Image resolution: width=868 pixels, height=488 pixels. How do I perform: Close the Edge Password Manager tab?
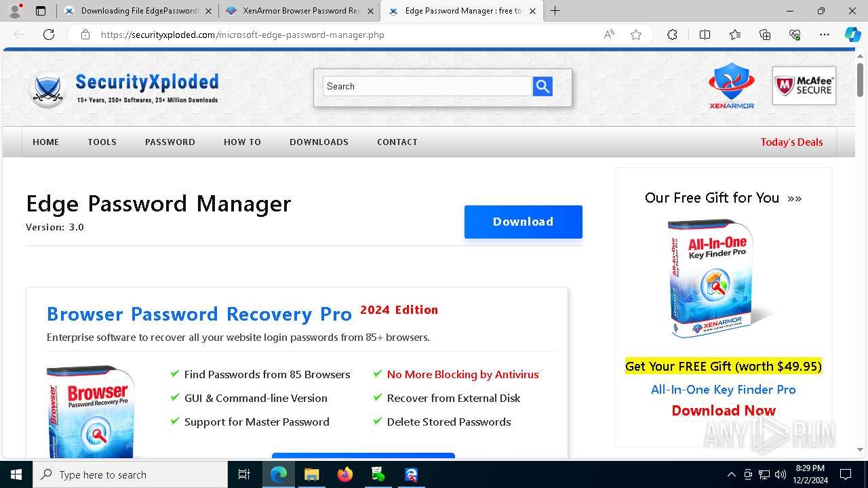(x=532, y=11)
